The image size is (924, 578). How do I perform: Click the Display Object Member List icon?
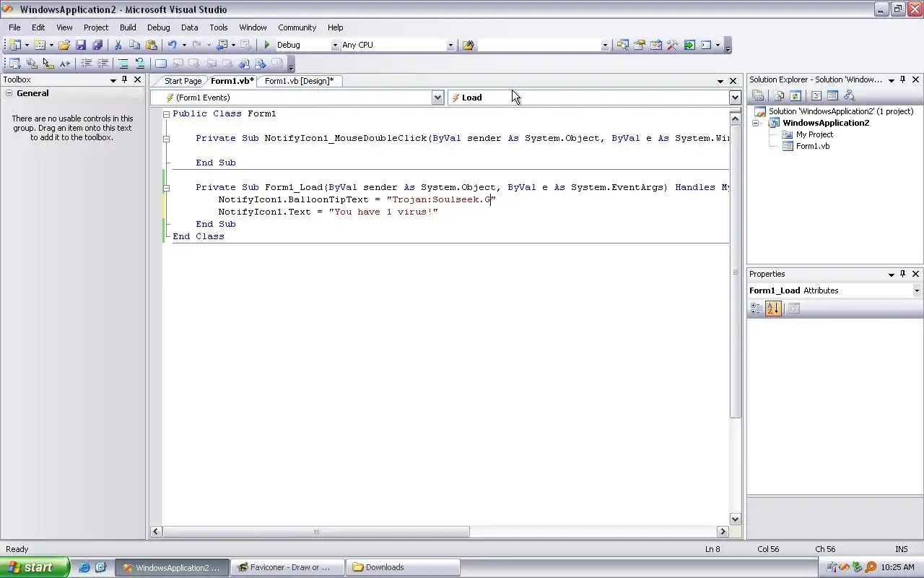(x=14, y=64)
